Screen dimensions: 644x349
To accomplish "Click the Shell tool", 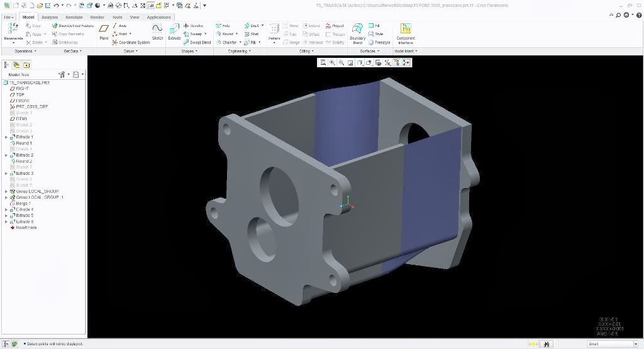I will tap(252, 34).
